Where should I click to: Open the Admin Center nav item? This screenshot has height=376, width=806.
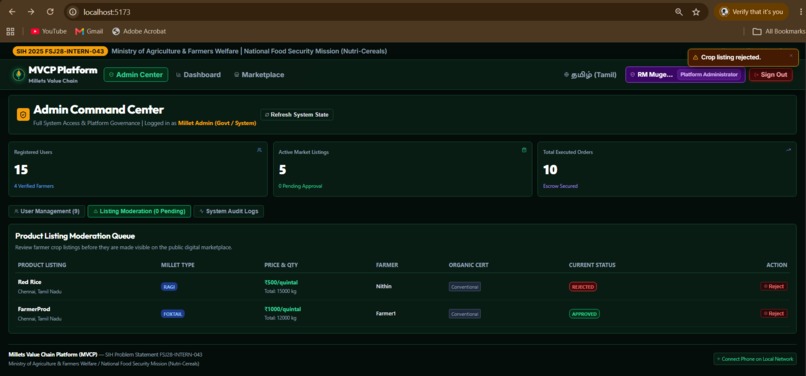[x=136, y=75]
